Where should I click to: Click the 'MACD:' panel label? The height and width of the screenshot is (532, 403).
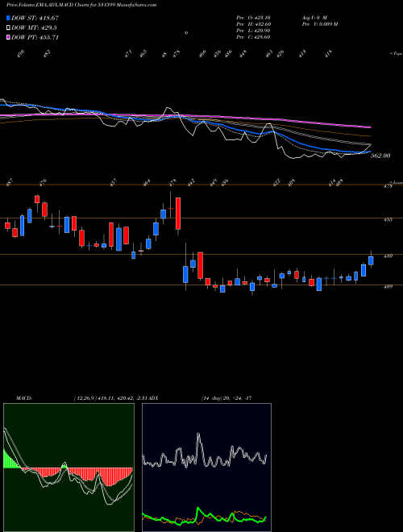(x=24, y=398)
